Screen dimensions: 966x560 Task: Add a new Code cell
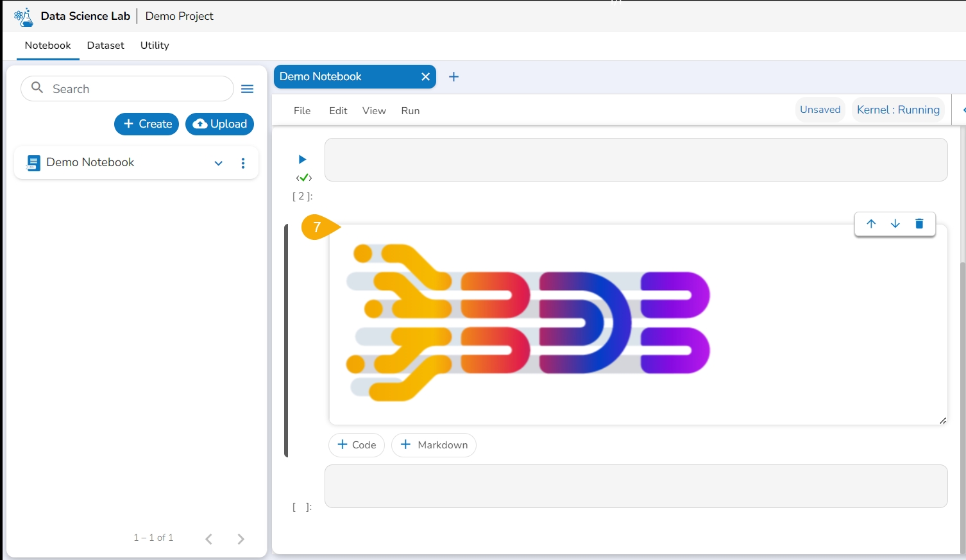click(x=357, y=445)
